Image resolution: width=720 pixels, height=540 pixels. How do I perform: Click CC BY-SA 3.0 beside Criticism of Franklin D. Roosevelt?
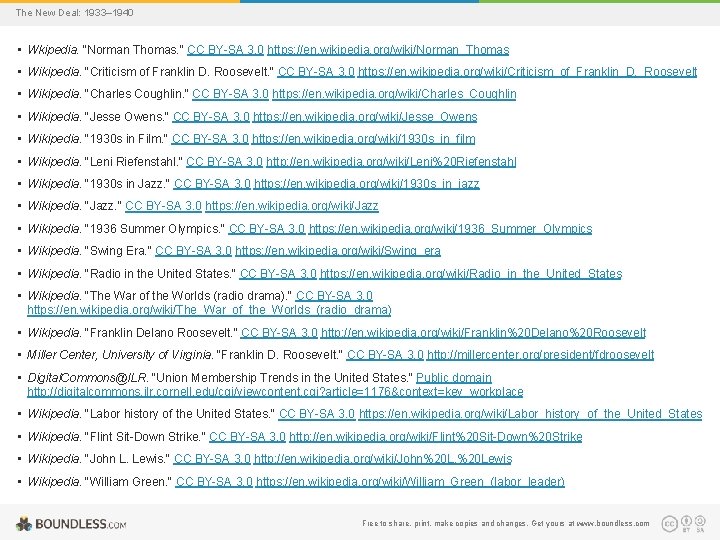(x=316, y=72)
